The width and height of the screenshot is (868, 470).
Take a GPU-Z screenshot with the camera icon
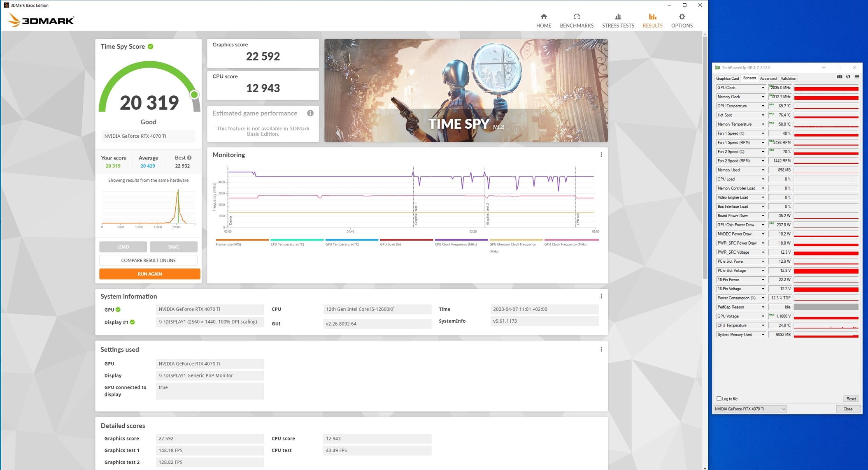(x=839, y=77)
